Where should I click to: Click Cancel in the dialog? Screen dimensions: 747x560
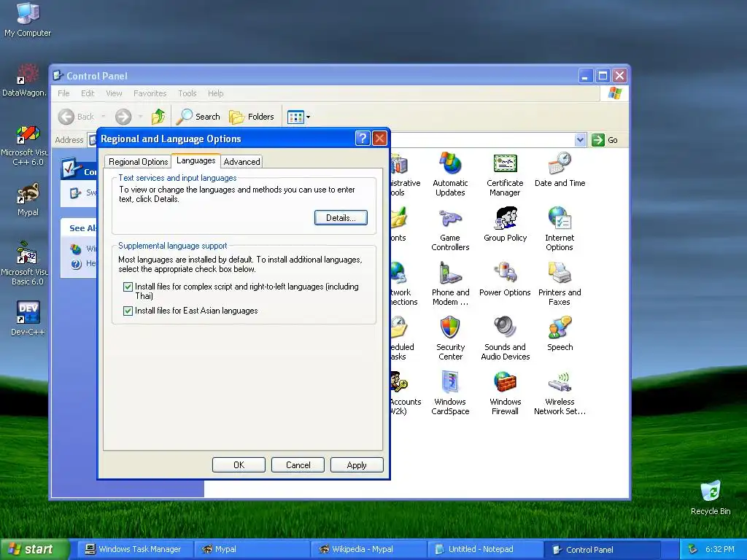298,464
